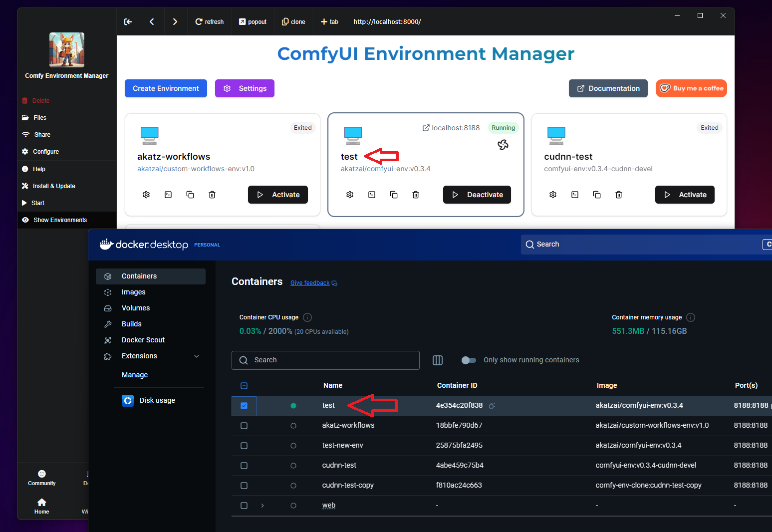
Task: Delete the test environment trash icon
Action: point(416,195)
